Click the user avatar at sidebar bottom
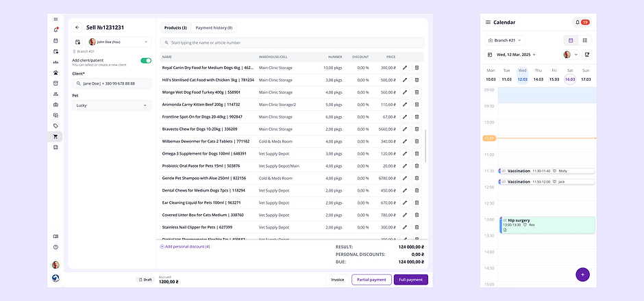This screenshot has height=301, width=644. 55,265
